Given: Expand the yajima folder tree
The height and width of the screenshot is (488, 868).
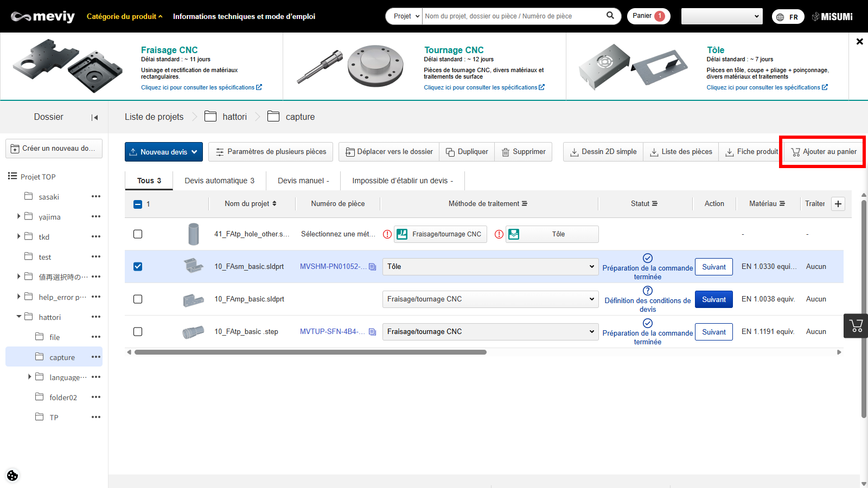Looking at the screenshot, I should pyautogui.click(x=19, y=216).
